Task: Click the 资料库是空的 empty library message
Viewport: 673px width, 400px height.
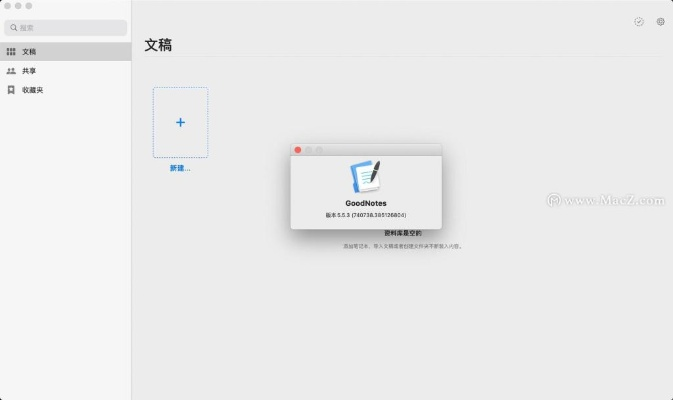Action: [403, 233]
